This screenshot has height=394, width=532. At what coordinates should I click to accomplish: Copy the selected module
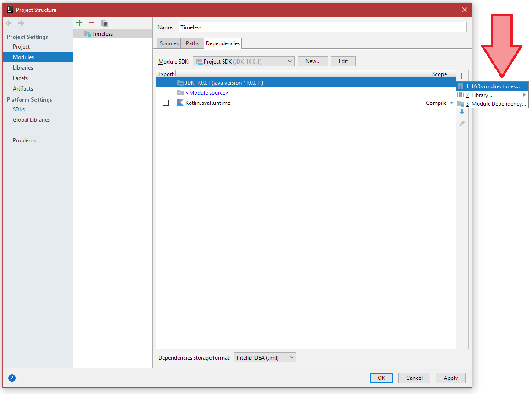pos(104,23)
